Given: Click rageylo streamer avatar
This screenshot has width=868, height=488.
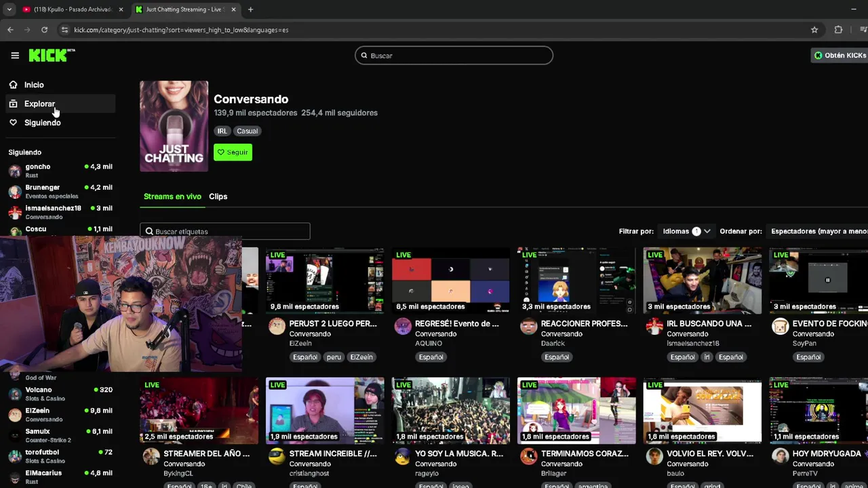Looking at the screenshot, I should pos(403,456).
